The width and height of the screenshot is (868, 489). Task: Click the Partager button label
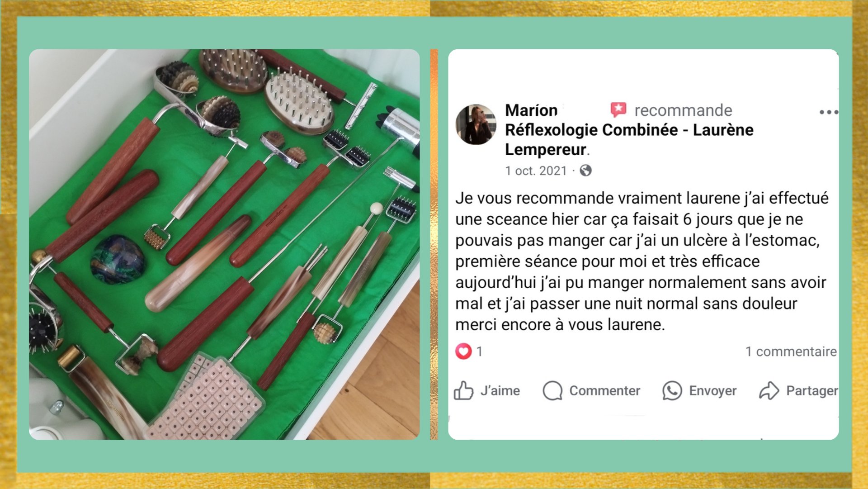tap(812, 391)
